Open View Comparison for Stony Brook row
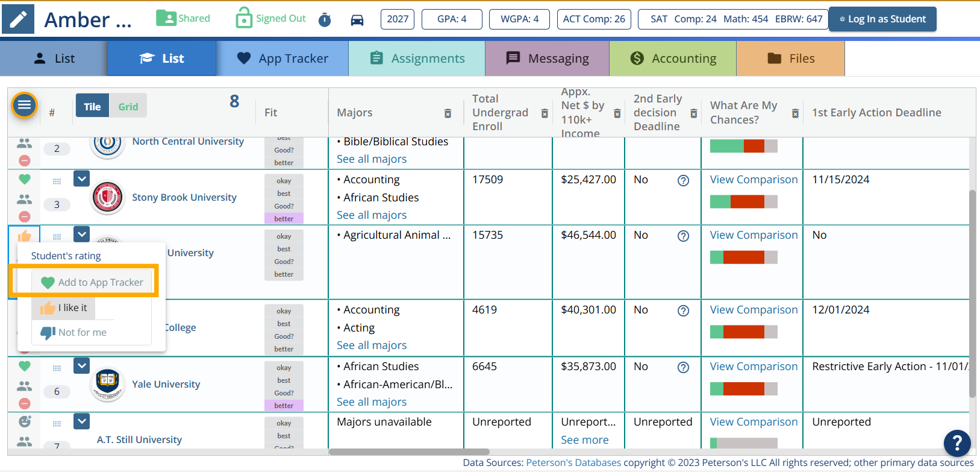The image size is (980, 472). click(x=754, y=180)
